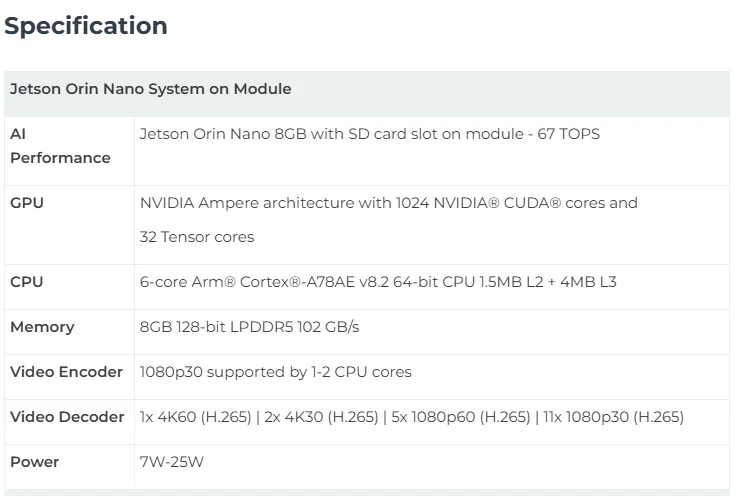Click the 11x 1080p30 (H.265) decoder text
735x496 pixels.
tap(614, 417)
